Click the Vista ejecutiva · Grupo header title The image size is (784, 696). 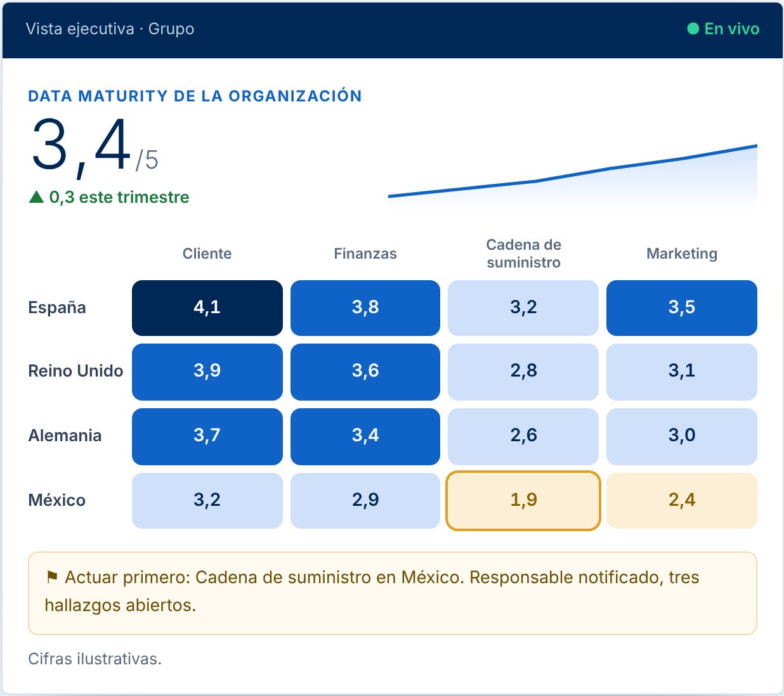pyautogui.click(x=110, y=29)
